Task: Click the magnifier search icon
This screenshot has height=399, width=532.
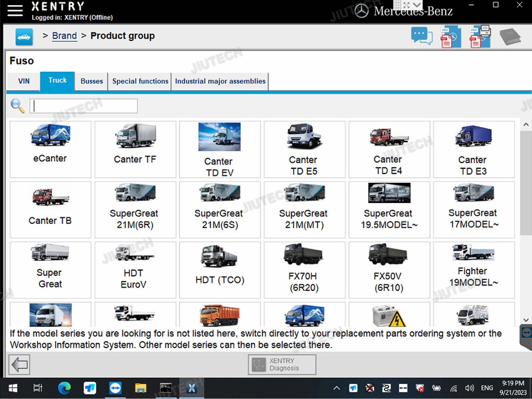Action: click(17, 106)
